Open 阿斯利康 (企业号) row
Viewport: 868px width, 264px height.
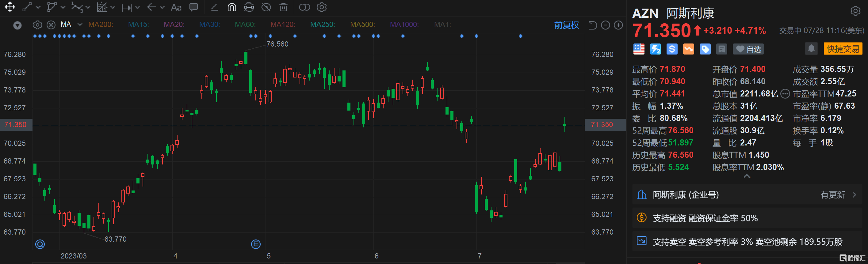click(x=747, y=195)
